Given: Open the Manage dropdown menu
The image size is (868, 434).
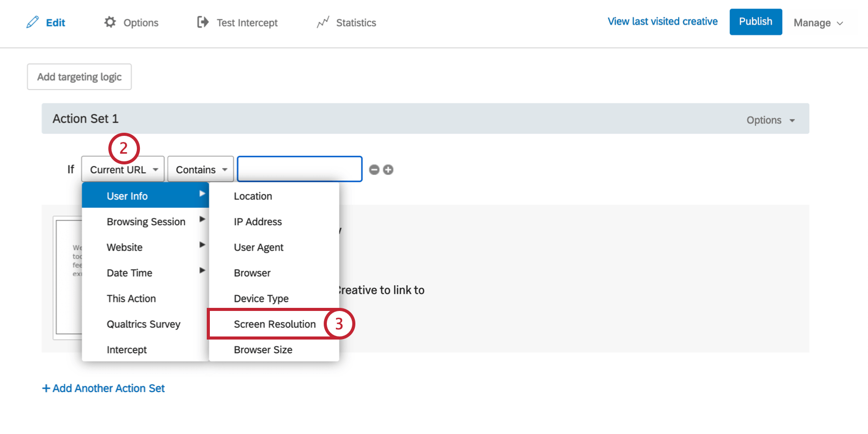Looking at the screenshot, I should [x=818, y=23].
